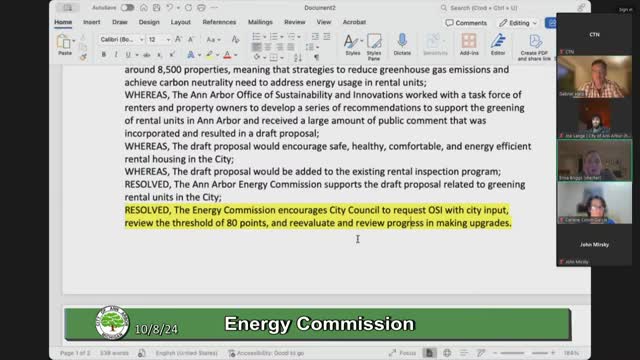Click the Accessibility: Good to go status
The width and height of the screenshot is (640, 360).
point(266,353)
